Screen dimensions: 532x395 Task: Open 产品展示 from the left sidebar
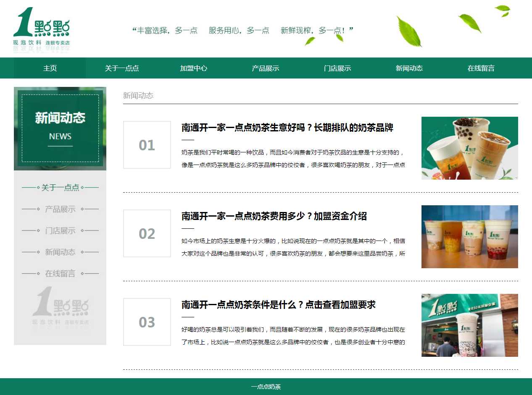(x=60, y=209)
